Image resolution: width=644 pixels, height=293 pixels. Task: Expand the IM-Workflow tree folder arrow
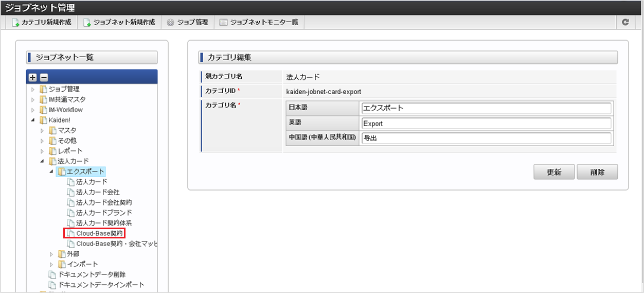click(33, 110)
